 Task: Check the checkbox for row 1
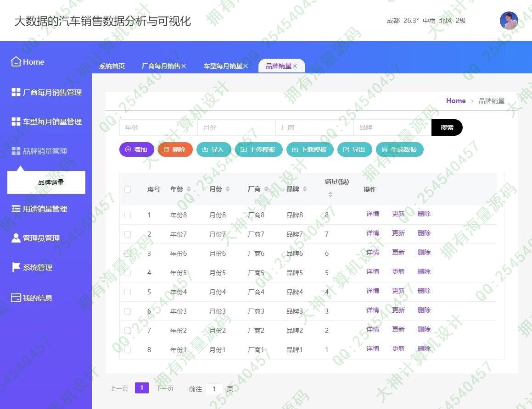128,215
